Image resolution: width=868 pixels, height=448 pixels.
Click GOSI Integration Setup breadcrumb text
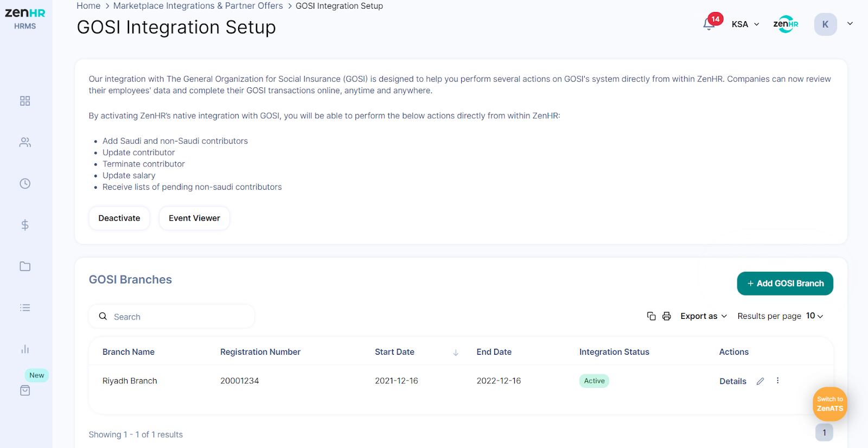[x=339, y=6]
